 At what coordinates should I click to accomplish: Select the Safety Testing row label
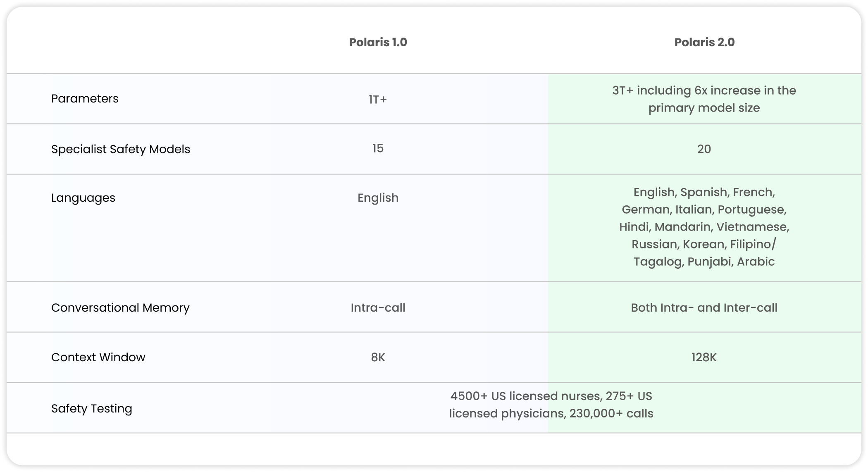(92, 409)
